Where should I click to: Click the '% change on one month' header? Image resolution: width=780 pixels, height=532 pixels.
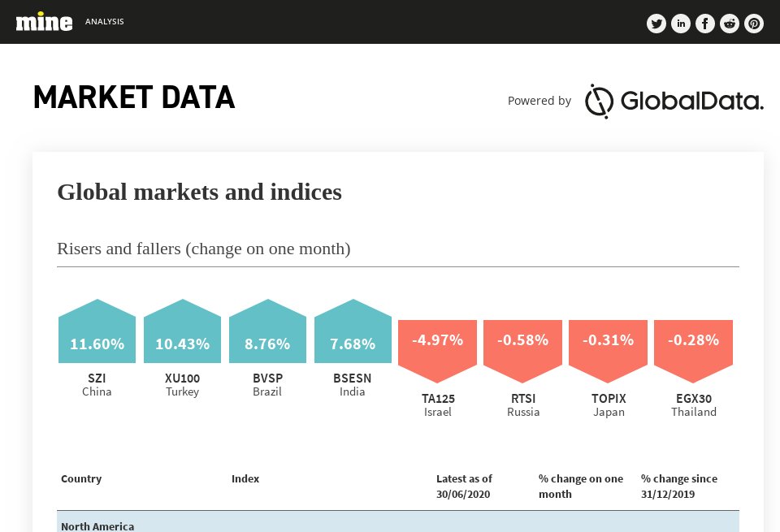(x=580, y=486)
